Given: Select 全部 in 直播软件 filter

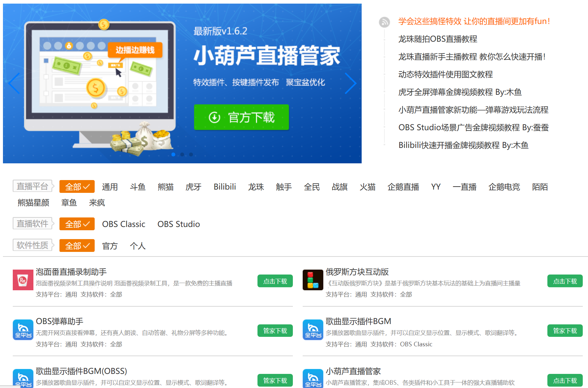Looking at the screenshot, I should 77,224.
